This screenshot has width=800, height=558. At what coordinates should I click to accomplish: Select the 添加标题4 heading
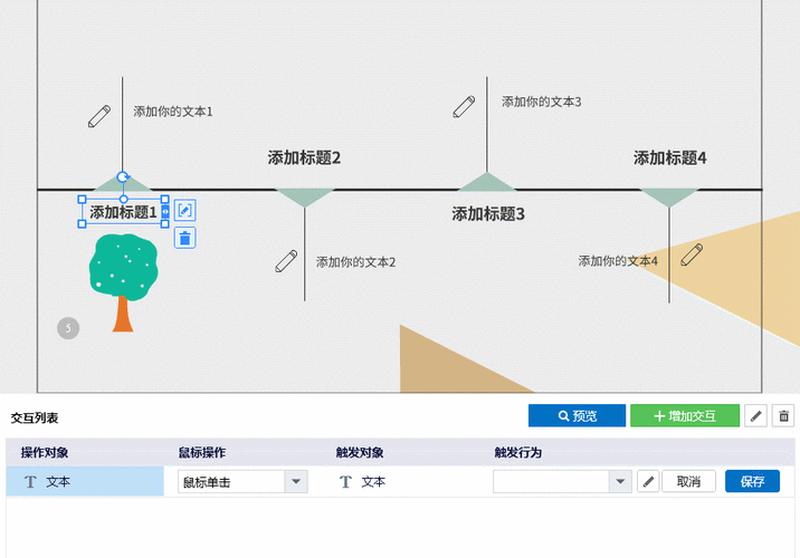click(x=670, y=158)
